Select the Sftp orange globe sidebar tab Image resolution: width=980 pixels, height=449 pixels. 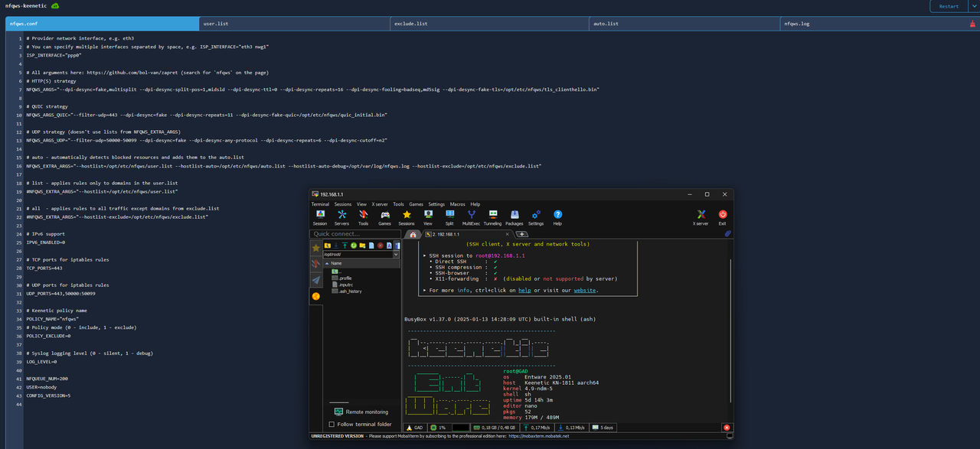point(315,296)
